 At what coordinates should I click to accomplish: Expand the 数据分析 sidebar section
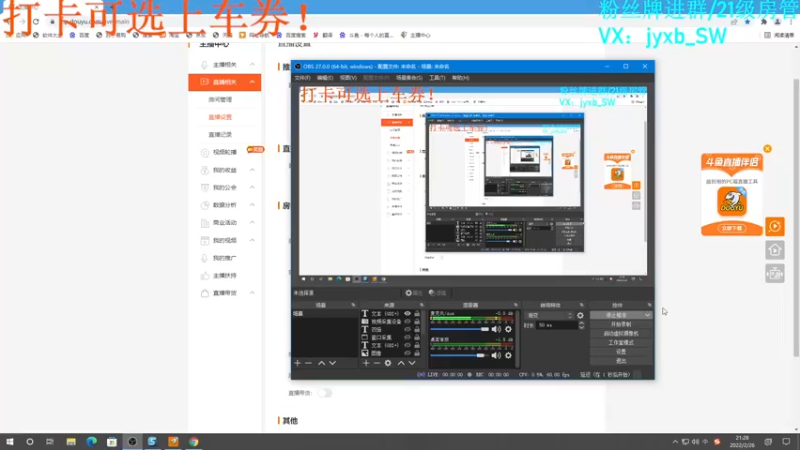pyautogui.click(x=252, y=205)
